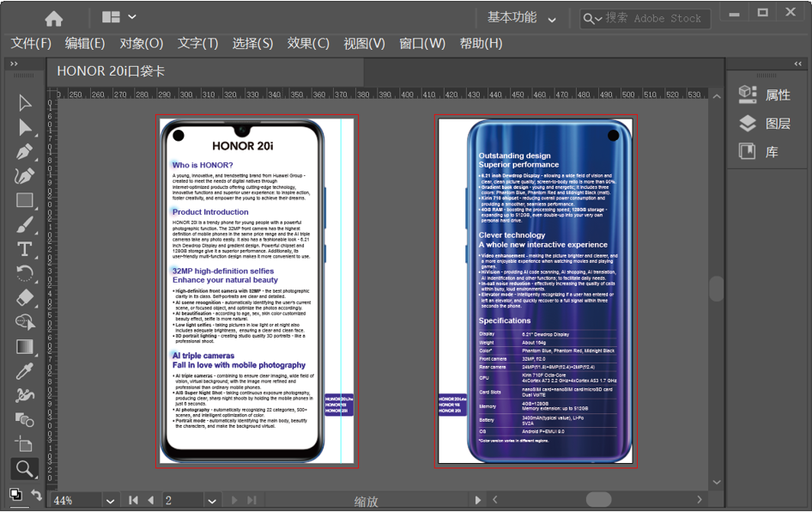Go to the previous artboard

tap(151, 500)
